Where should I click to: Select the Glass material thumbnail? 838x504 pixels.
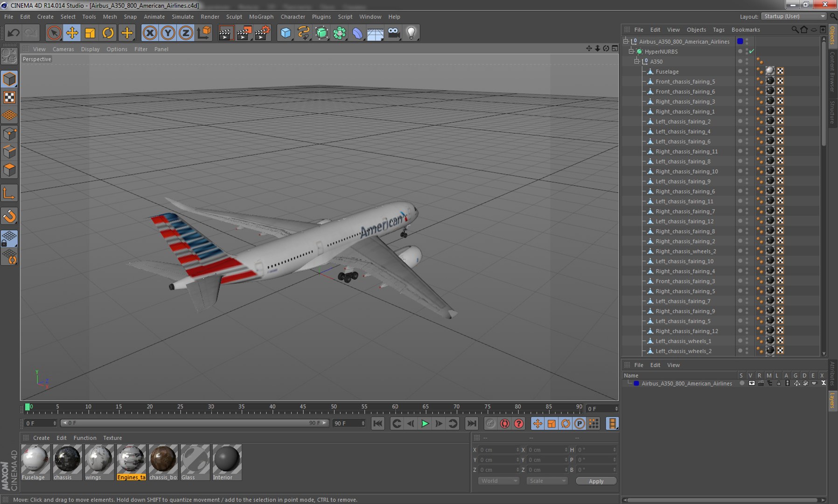click(x=195, y=462)
